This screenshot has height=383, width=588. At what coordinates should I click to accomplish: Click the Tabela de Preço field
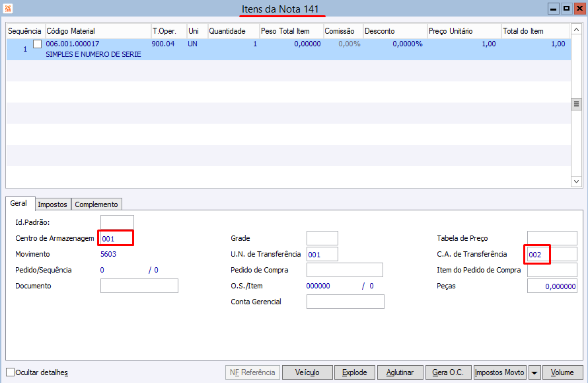(552, 238)
